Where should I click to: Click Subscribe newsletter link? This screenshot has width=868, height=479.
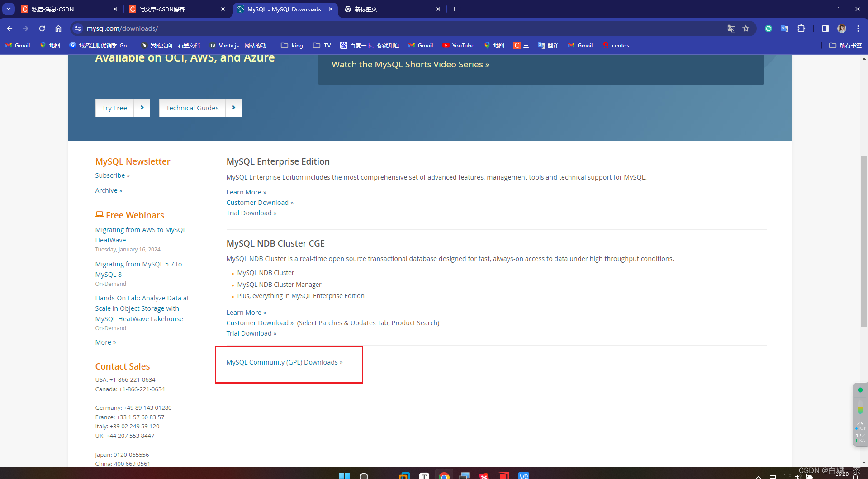[x=112, y=175]
